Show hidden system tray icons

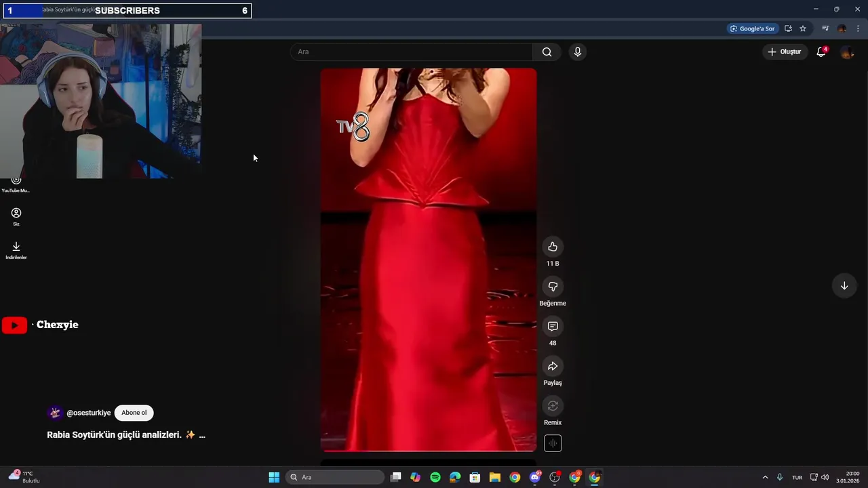pos(765,477)
